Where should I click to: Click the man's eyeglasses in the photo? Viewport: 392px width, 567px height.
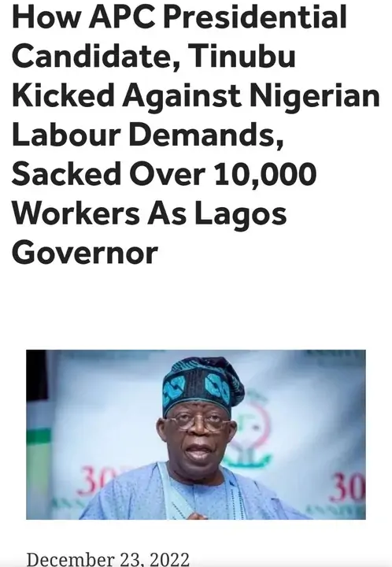point(197,423)
